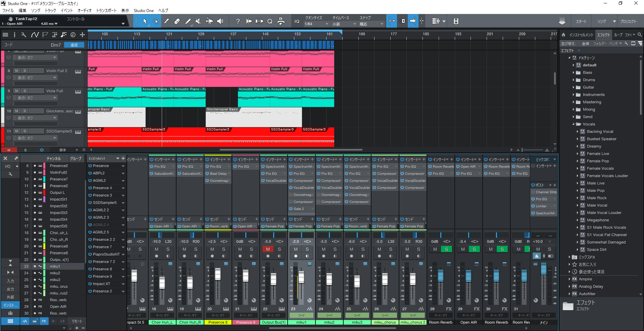Click the wrench icon in mixer sidebar
The width and height of the screenshot is (644, 331).
tap(10, 174)
